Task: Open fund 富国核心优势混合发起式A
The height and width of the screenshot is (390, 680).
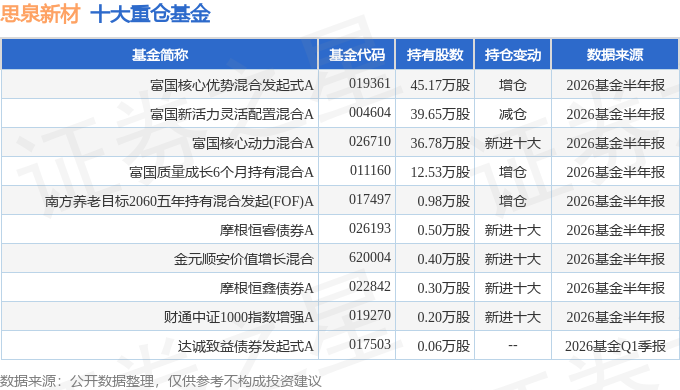Action: click(x=232, y=85)
